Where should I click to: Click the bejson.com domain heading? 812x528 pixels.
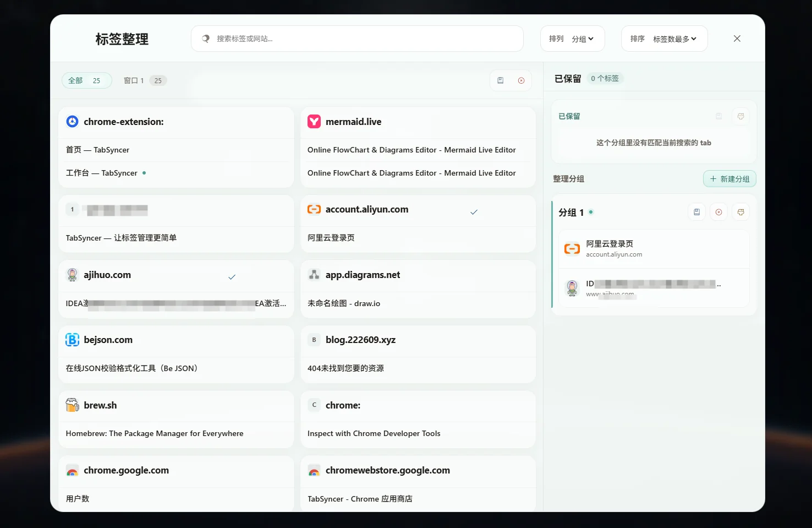tap(108, 340)
